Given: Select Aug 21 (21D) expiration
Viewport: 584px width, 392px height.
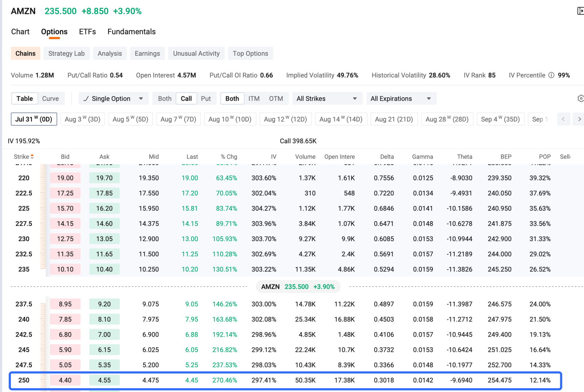Looking at the screenshot, I should [x=394, y=119].
